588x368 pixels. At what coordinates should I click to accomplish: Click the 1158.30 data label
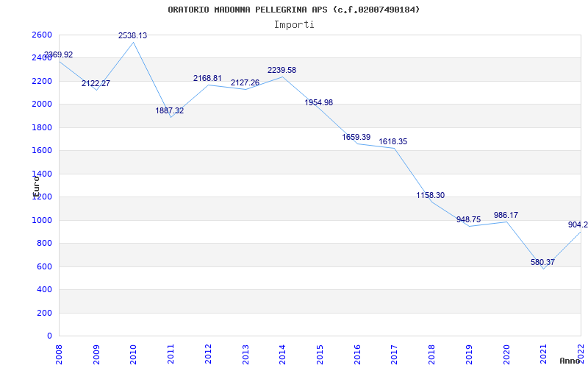[x=431, y=195]
